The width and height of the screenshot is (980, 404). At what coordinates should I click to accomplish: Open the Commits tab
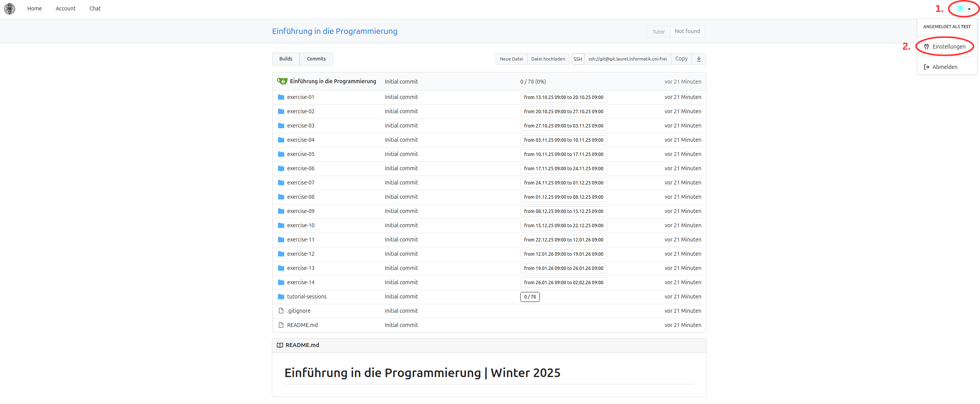coord(316,59)
